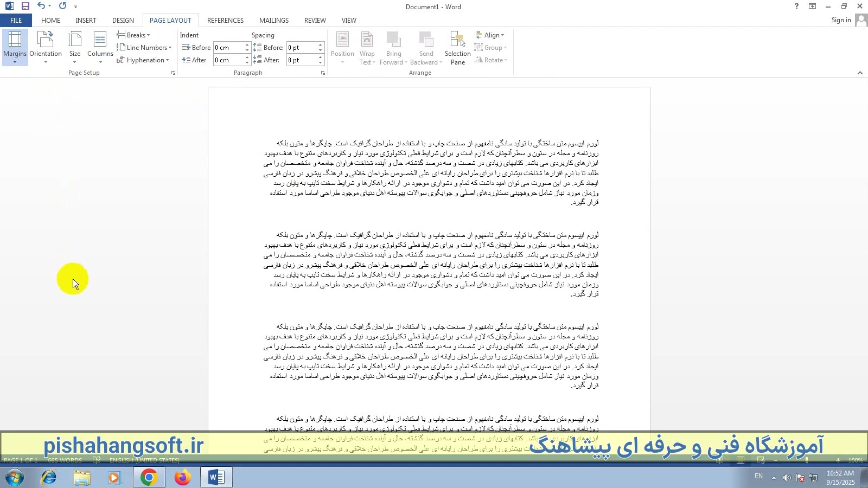Open the Margins menu
This screenshot has width=868, height=488.
[x=15, y=48]
